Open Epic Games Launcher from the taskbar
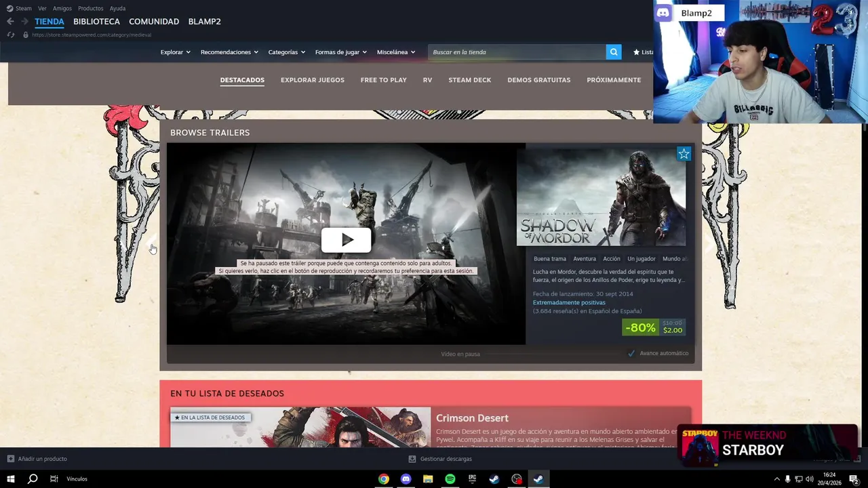868x488 pixels. pos(473,479)
